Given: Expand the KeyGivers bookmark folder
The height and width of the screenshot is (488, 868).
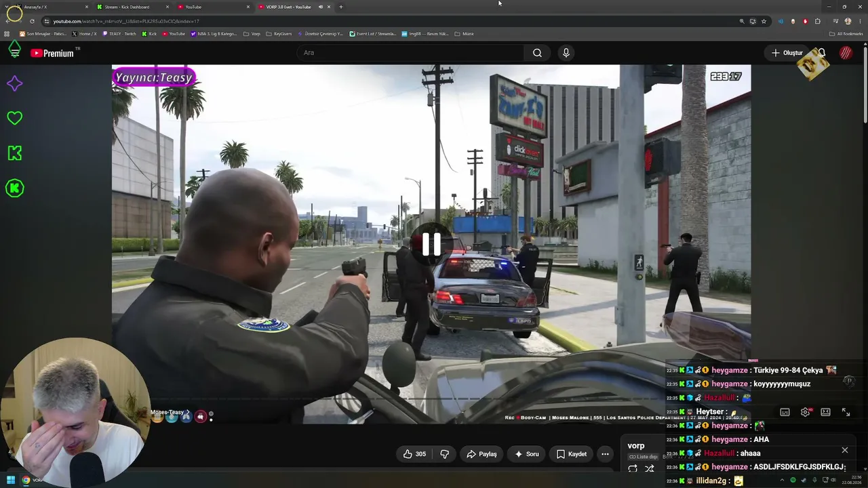Looking at the screenshot, I should pyautogui.click(x=279, y=34).
